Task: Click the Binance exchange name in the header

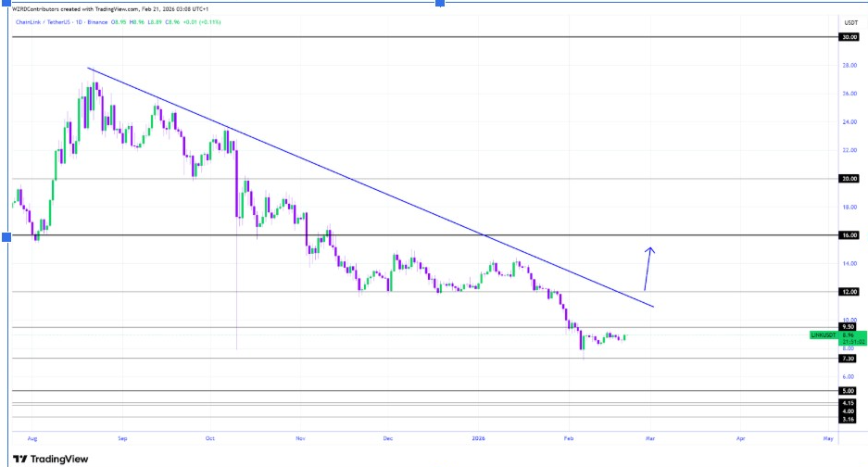Action: [97, 22]
